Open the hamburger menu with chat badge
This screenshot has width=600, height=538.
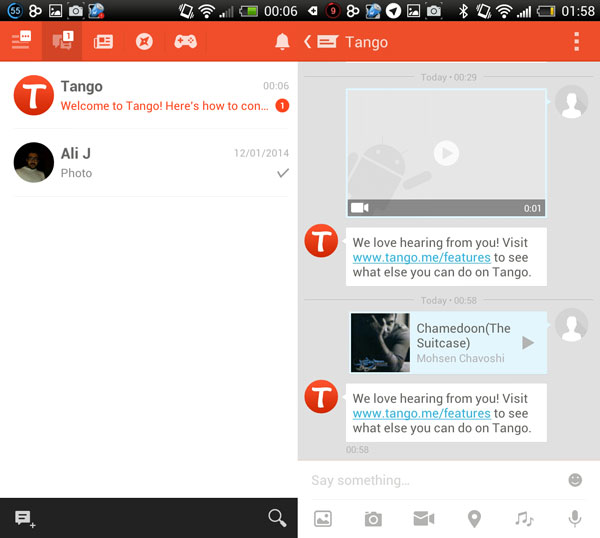(x=21, y=41)
